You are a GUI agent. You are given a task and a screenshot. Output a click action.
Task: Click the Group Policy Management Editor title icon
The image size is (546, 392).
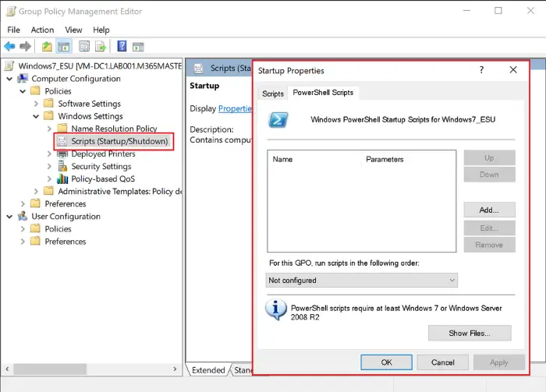click(x=11, y=12)
